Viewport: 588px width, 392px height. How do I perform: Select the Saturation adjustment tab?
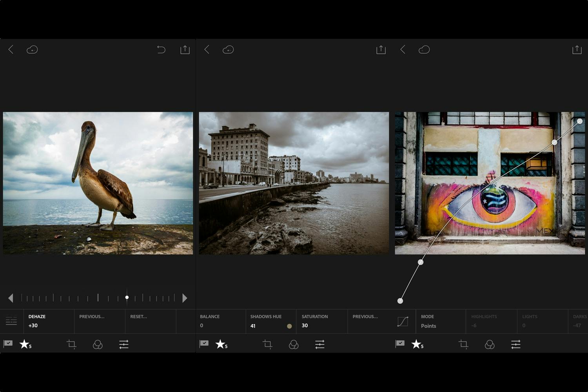pos(314,321)
